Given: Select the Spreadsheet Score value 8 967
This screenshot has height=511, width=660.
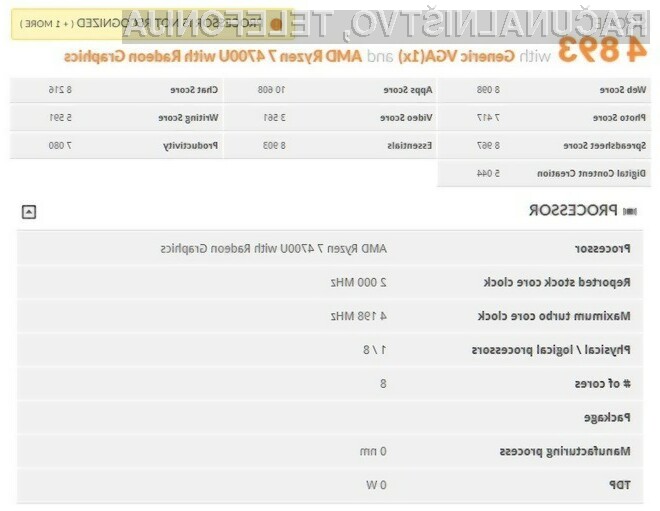Looking at the screenshot, I should [x=488, y=146].
